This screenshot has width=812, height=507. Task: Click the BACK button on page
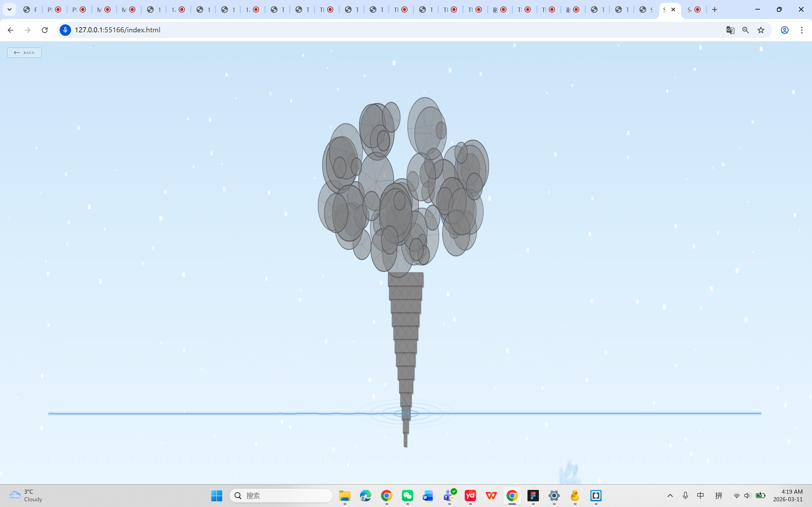coord(24,53)
